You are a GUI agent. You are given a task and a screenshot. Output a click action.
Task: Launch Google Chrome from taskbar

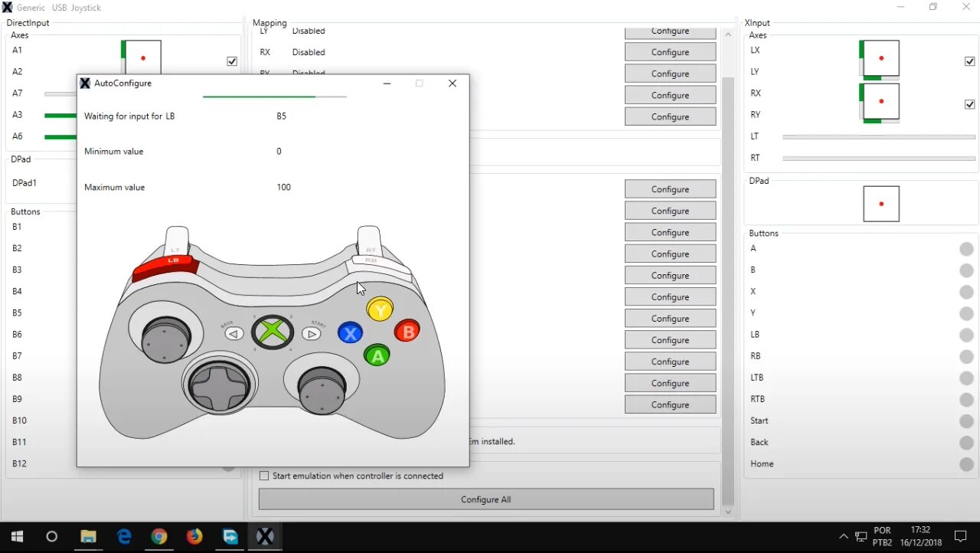[159, 536]
